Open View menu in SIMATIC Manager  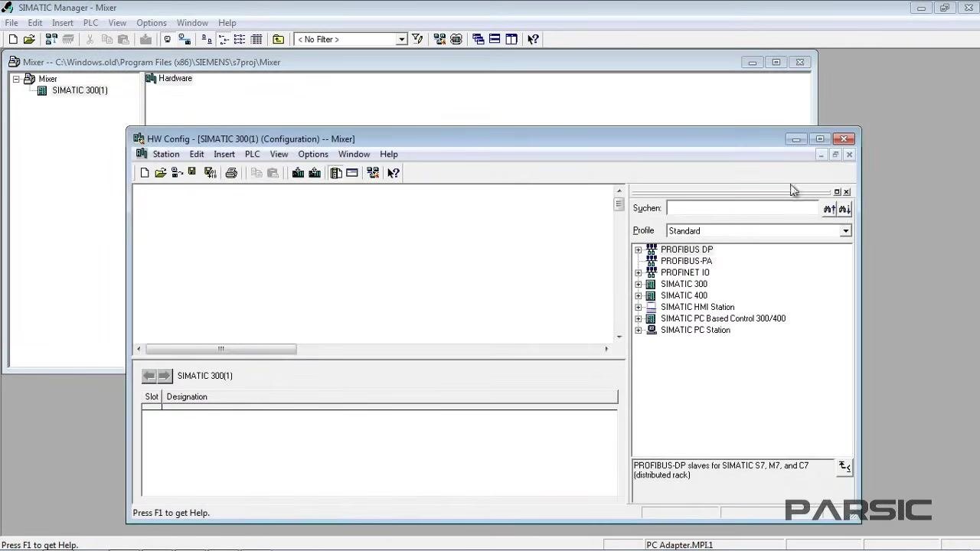[117, 23]
